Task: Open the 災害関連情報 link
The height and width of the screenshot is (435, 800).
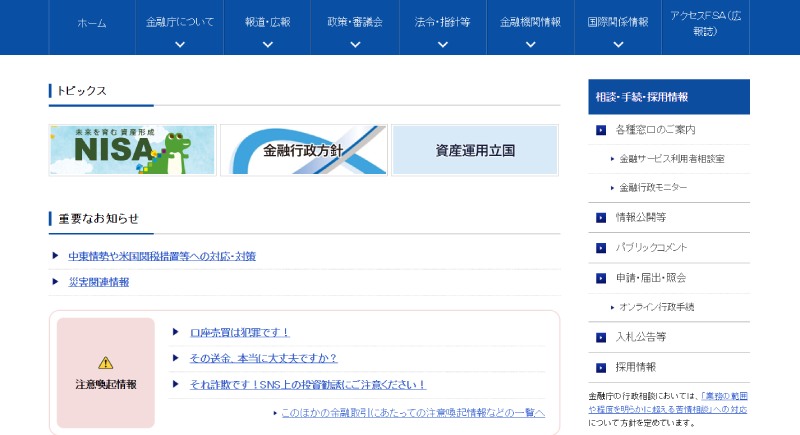Action: pos(98,282)
